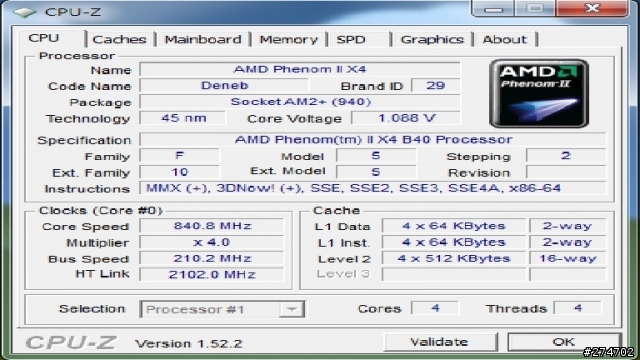
Task: Click the Model value 5
Action: [x=376, y=156]
